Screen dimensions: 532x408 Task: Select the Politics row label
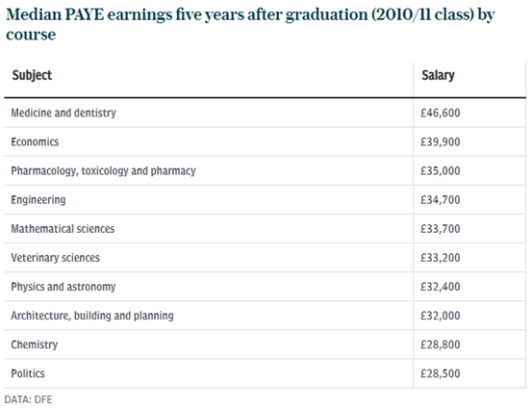28,373
